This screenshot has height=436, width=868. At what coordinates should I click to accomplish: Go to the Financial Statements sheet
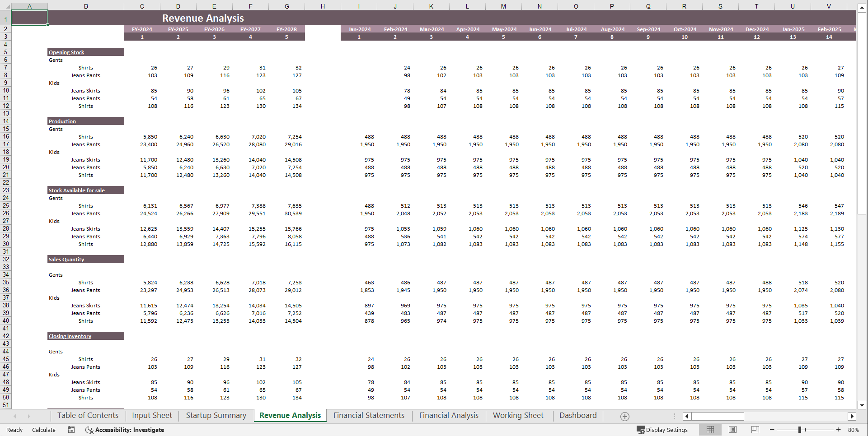369,415
